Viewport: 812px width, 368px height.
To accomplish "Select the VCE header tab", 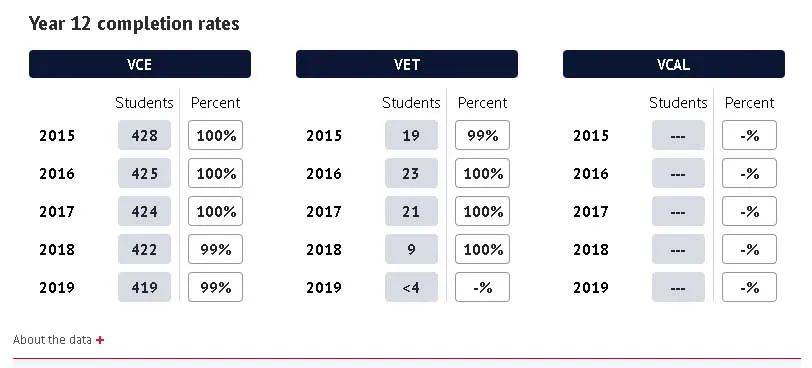I will (140, 64).
